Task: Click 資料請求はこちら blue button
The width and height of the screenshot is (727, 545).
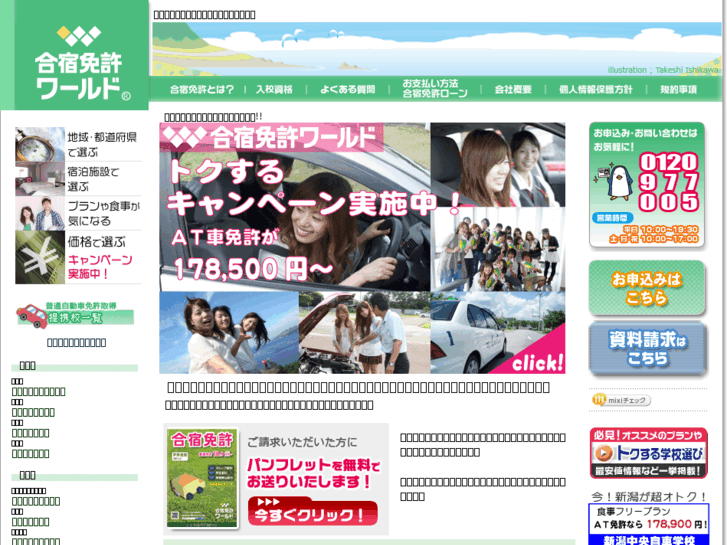Action: pyautogui.click(x=648, y=349)
